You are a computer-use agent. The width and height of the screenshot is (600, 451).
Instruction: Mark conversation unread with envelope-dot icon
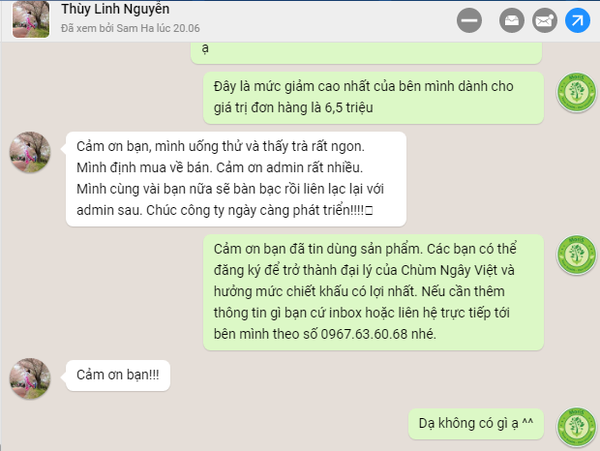545,20
